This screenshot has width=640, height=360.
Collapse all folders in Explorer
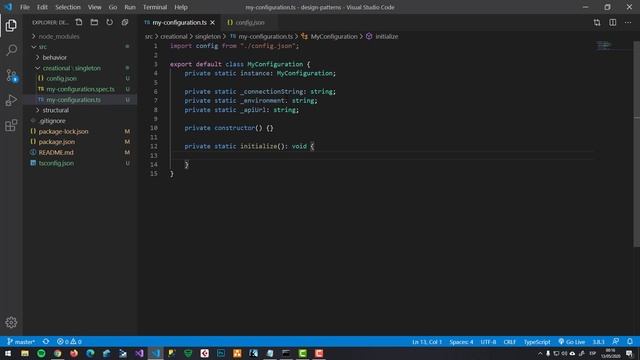(125, 22)
